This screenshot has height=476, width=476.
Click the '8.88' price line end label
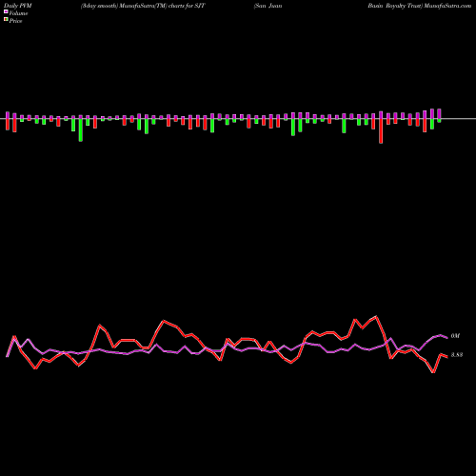coord(457,355)
